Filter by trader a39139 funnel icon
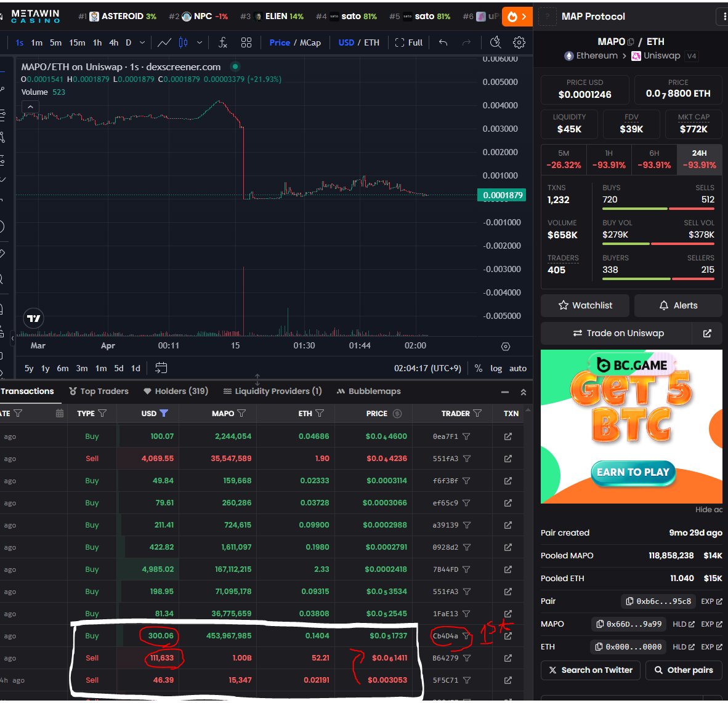 [x=467, y=525]
